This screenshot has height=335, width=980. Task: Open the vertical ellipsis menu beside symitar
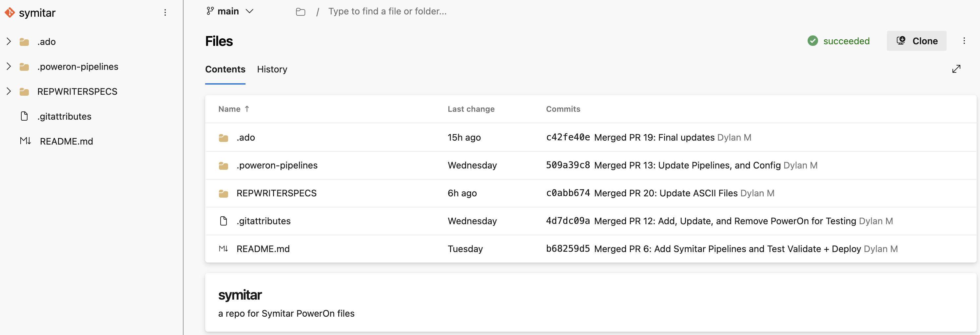click(x=165, y=12)
